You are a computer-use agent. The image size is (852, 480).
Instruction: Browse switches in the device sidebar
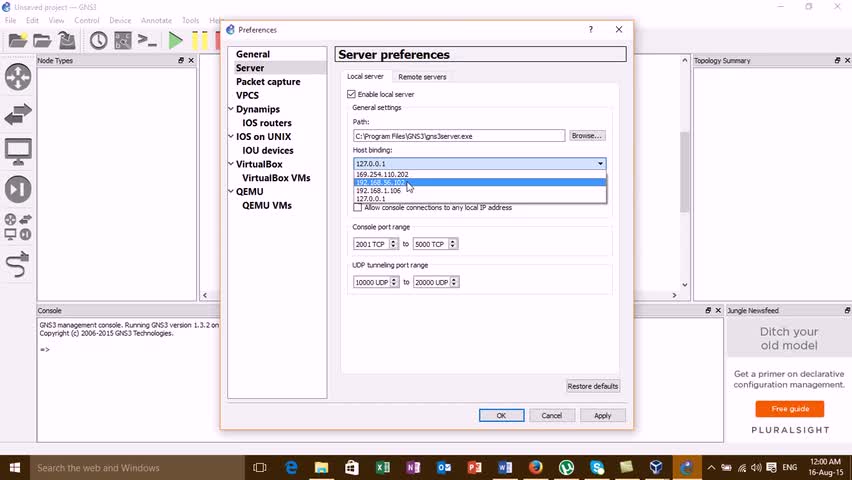[18, 114]
